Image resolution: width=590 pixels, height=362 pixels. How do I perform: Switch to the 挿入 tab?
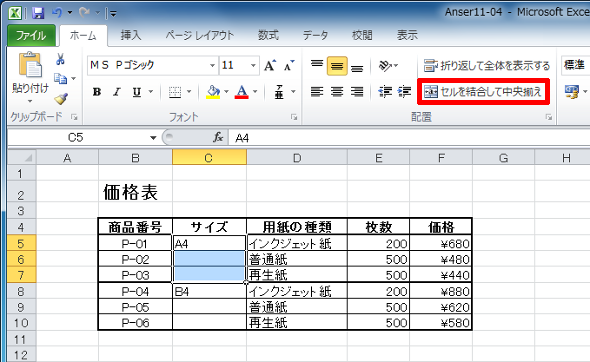tap(131, 35)
